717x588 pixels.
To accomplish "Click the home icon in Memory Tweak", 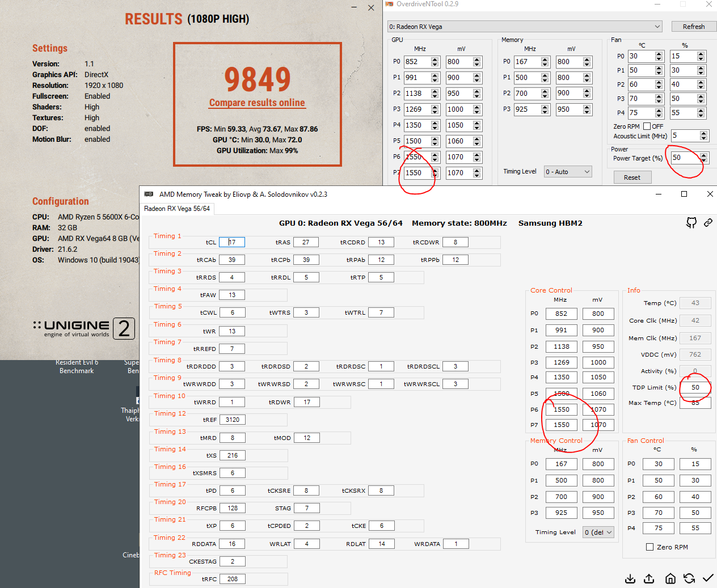I will [x=670, y=578].
